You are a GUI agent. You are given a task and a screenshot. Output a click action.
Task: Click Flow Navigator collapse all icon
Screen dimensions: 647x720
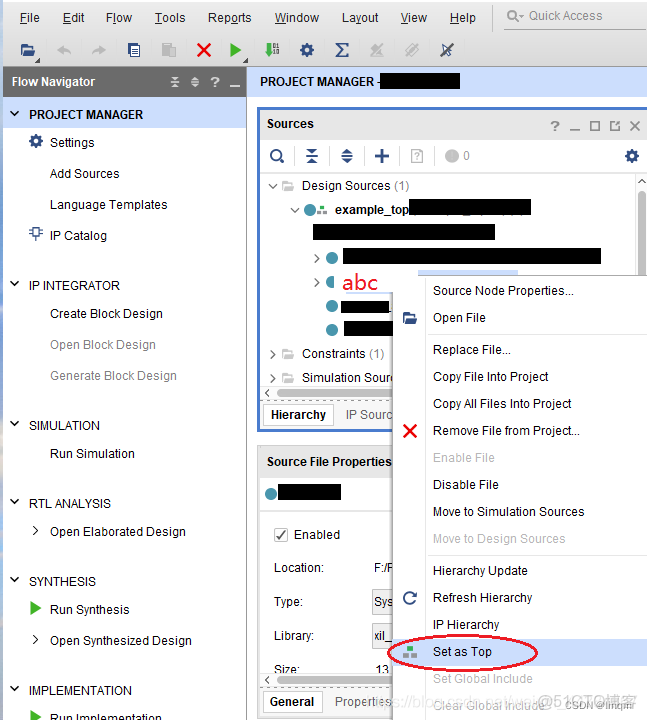click(x=174, y=82)
